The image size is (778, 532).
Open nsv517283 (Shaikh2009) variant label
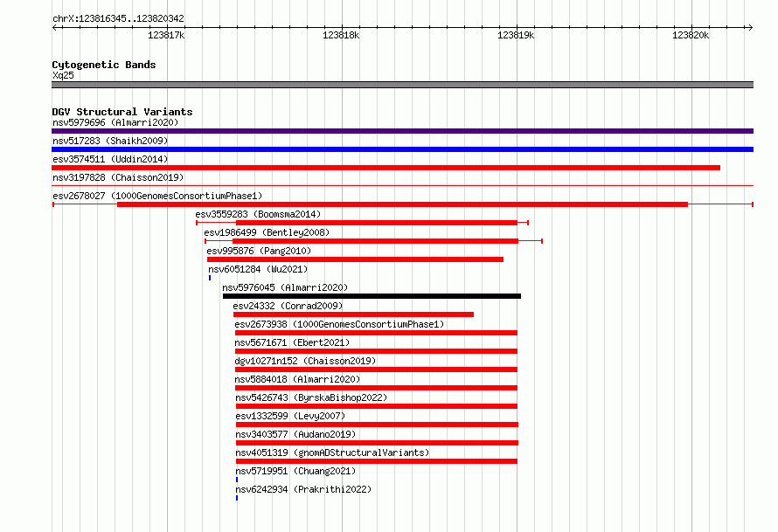point(110,141)
